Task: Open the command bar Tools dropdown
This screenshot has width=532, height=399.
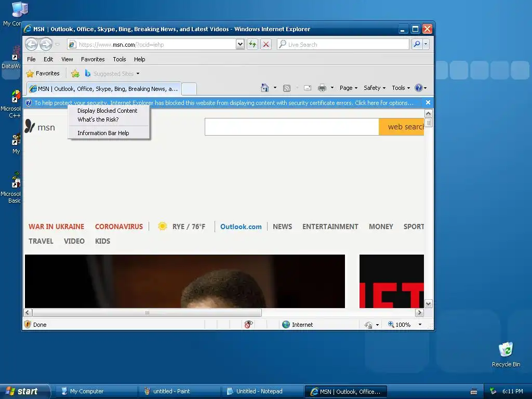Action: point(401,88)
